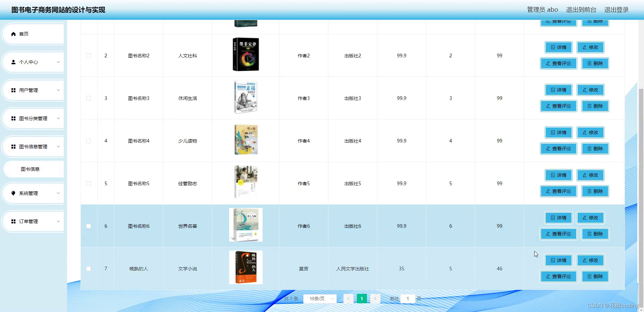The height and width of the screenshot is (312, 644).
Task: Collapse the 图书信息管理 menu chevron
Action: 58,147
